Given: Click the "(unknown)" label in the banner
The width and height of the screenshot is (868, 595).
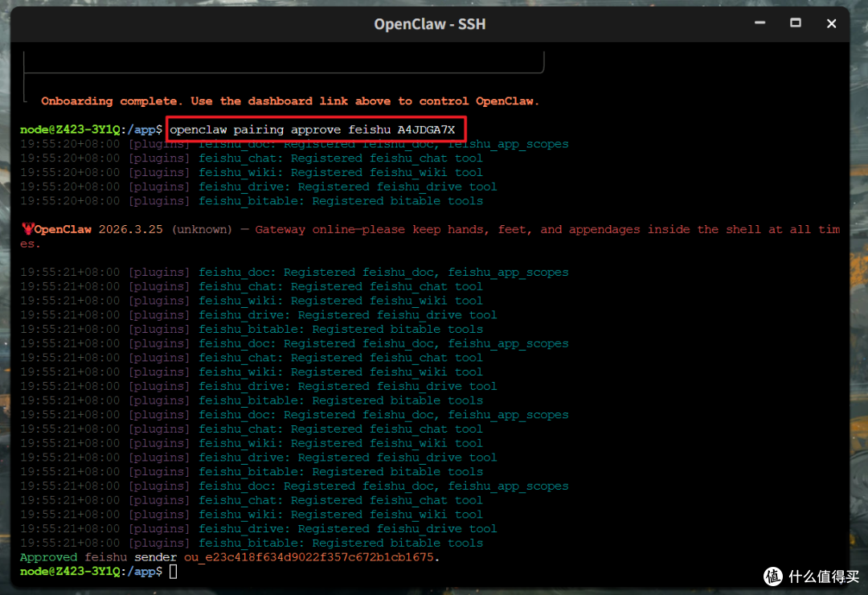Looking at the screenshot, I should 202,229.
